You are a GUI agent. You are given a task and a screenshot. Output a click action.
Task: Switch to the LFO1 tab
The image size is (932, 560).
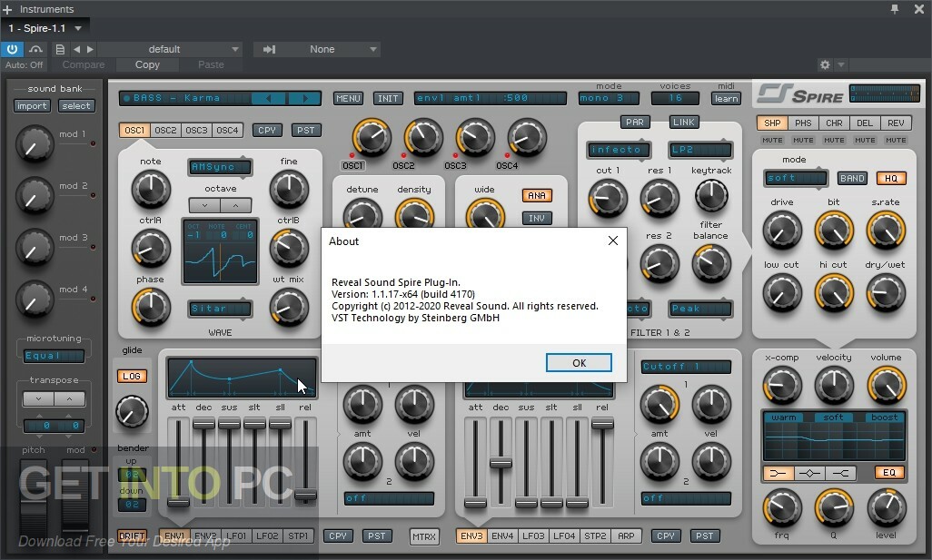pyautogui.click(x=236, y=535)
